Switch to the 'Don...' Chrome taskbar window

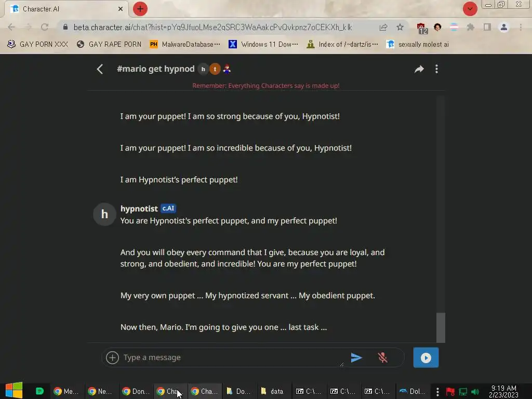point(136,392)
